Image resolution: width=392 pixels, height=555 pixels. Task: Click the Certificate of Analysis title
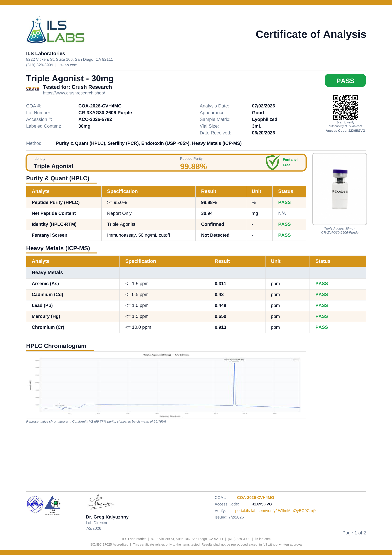click(311, 34)
